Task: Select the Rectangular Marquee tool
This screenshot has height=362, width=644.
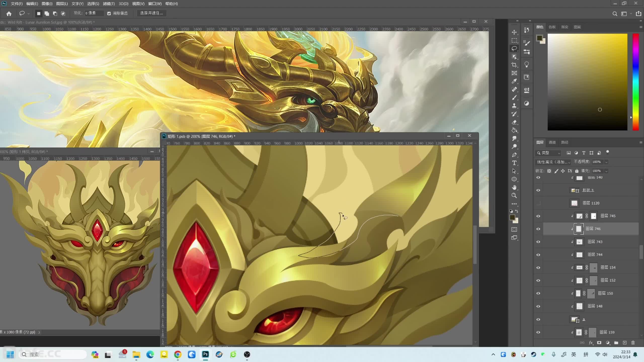Action: pyautogui.click(x=514, y=40)
